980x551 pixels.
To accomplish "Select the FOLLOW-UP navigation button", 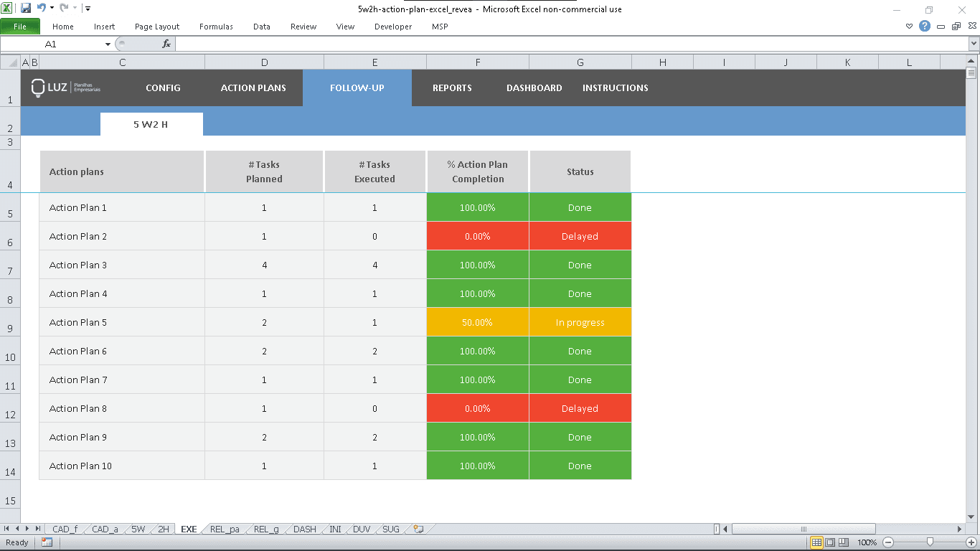I will click(357, 88).
